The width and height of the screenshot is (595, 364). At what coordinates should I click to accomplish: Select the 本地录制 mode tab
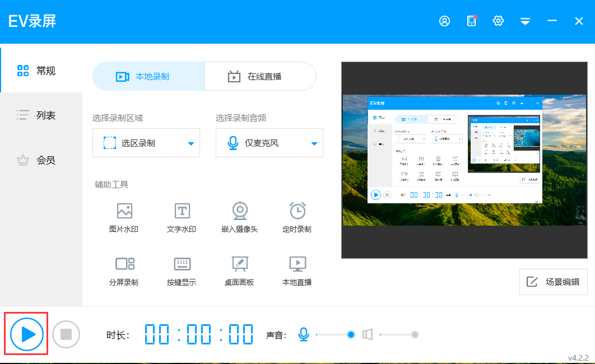tap(148, 76)
